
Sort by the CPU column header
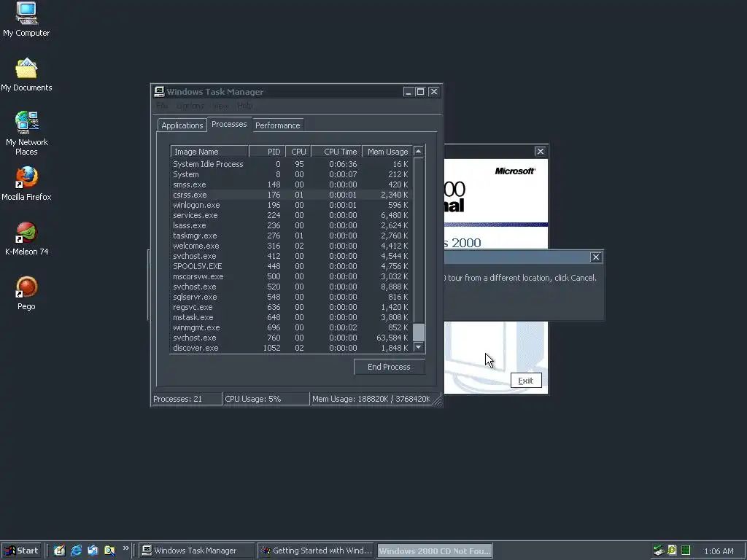(298, 152)
